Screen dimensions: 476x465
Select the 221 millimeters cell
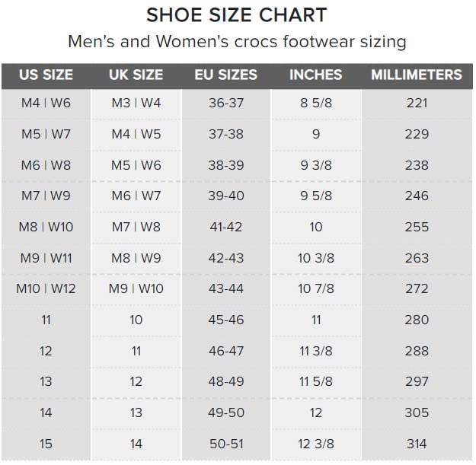pos(417,103)
